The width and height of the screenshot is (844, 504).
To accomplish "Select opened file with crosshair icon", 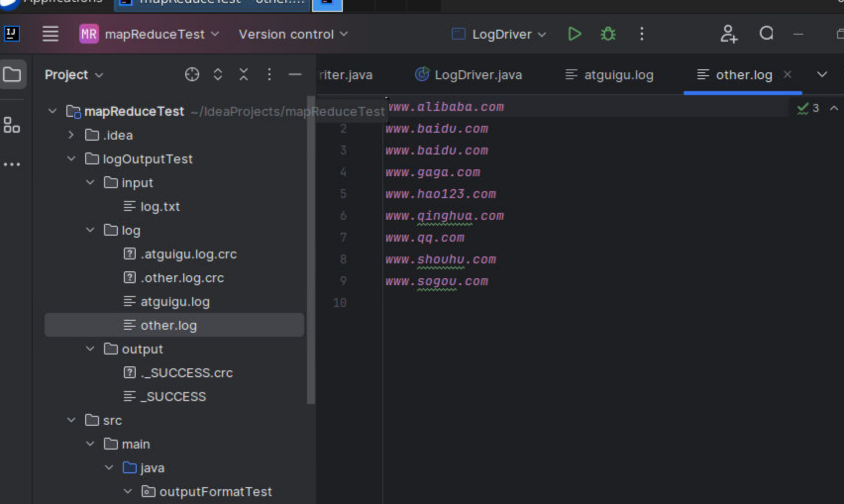I will [x=192, y=75].
